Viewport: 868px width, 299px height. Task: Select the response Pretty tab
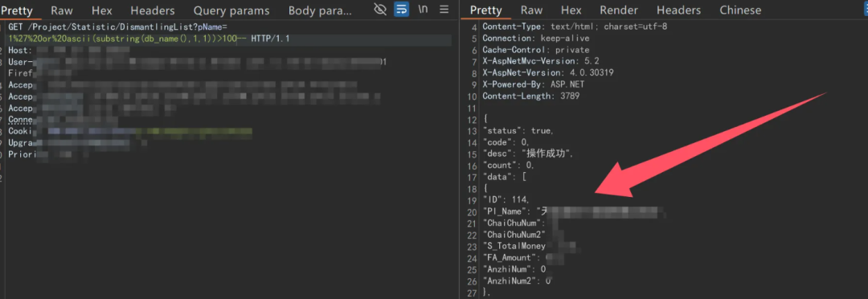(486, 10)
